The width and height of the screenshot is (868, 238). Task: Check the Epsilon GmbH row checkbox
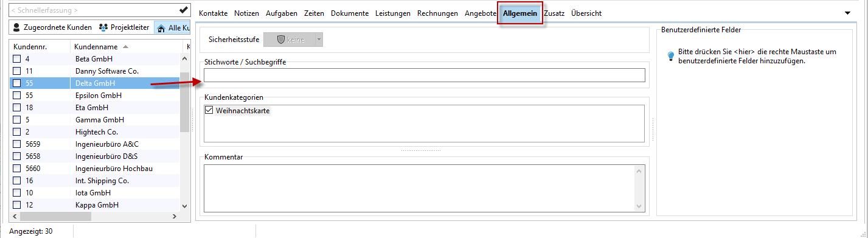(x=17, y=96)
